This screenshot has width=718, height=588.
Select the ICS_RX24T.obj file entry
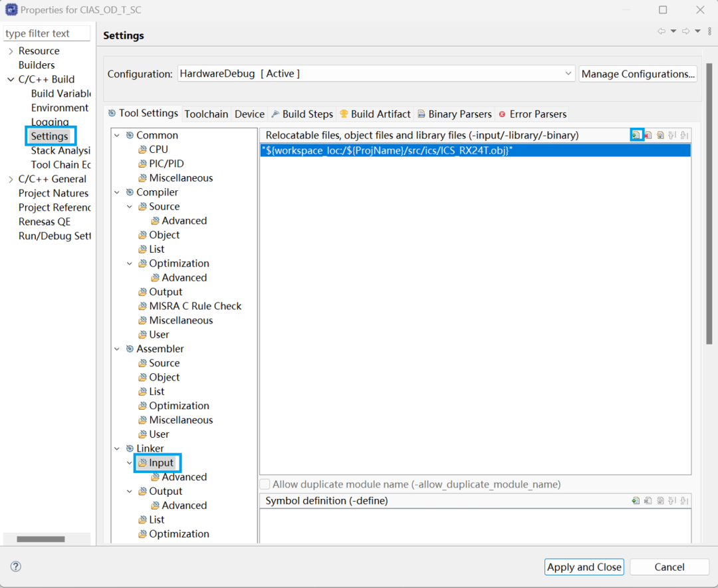475,150
